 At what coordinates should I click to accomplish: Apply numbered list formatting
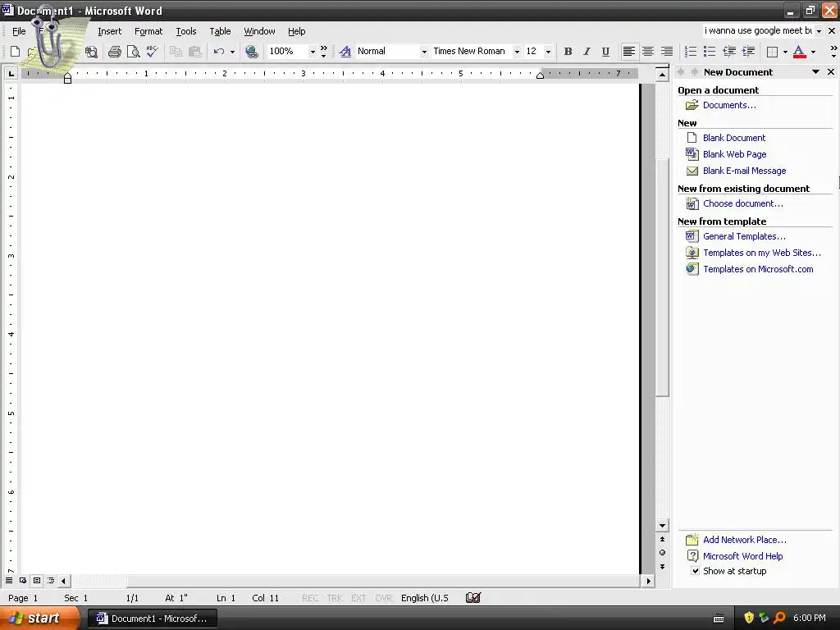[691, 52]
